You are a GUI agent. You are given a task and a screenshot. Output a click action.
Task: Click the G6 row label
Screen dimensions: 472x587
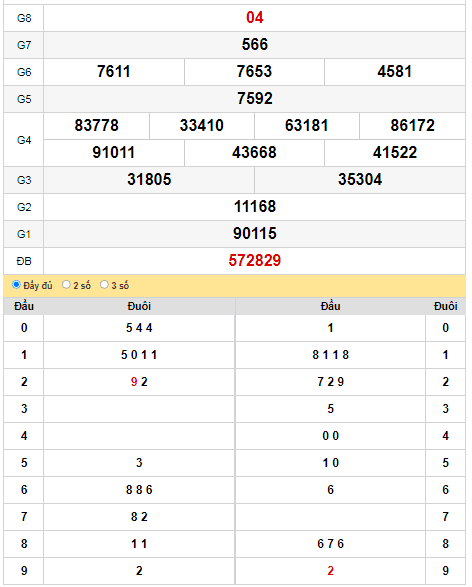(24, 72)
